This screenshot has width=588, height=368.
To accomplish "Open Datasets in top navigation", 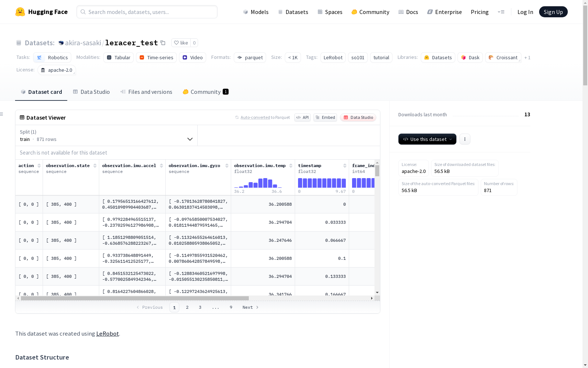I will tap(293, 12).
